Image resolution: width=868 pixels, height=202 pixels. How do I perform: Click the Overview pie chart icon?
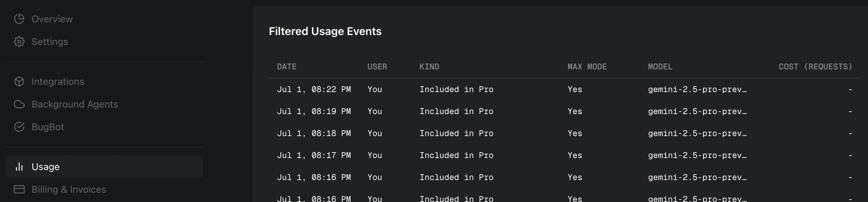(x=19, y=19)
